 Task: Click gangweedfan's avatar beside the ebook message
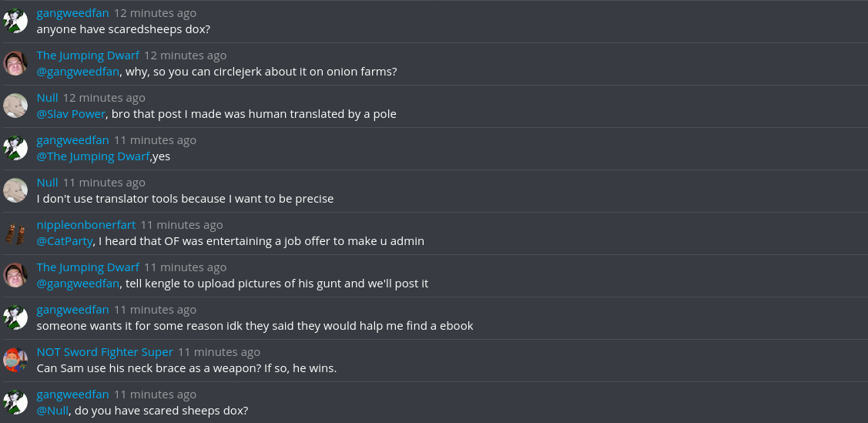pos(15,317)
